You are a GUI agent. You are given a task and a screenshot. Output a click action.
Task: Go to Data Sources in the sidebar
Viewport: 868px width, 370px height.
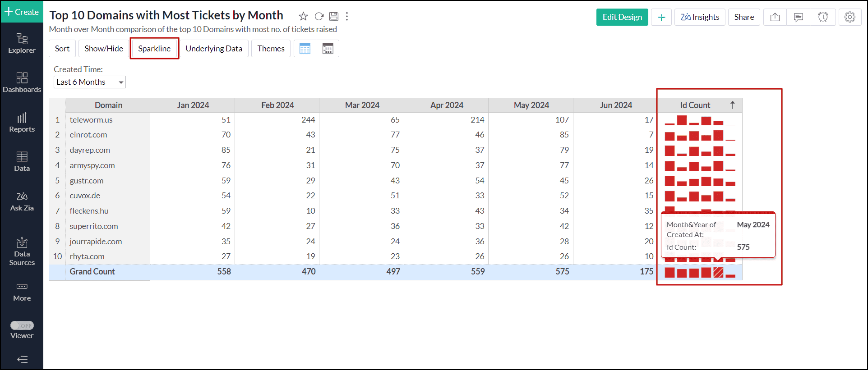point(22,251)
